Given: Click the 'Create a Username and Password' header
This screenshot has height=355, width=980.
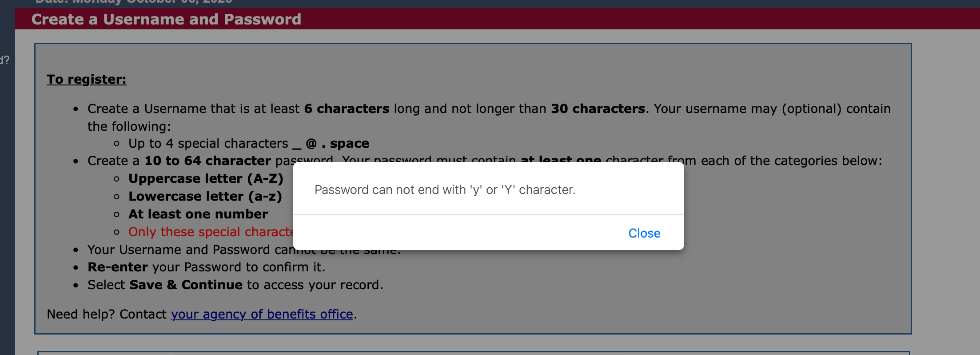Looking at the screenshot, I should click(x=166, y=19).
